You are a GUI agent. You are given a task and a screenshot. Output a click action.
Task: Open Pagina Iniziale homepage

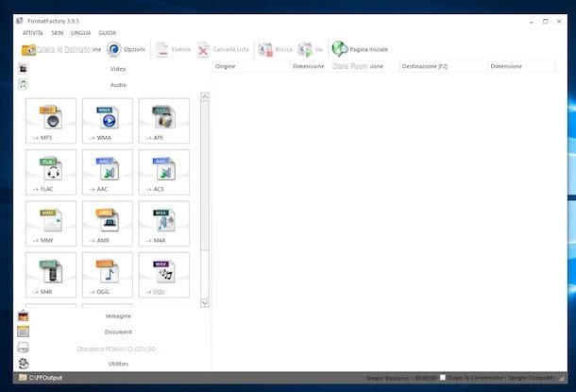coord(360,49)
